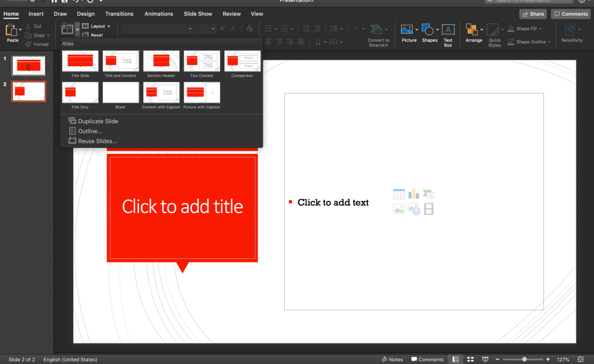Toggle Normal view button in status bar

click(455, 359)
